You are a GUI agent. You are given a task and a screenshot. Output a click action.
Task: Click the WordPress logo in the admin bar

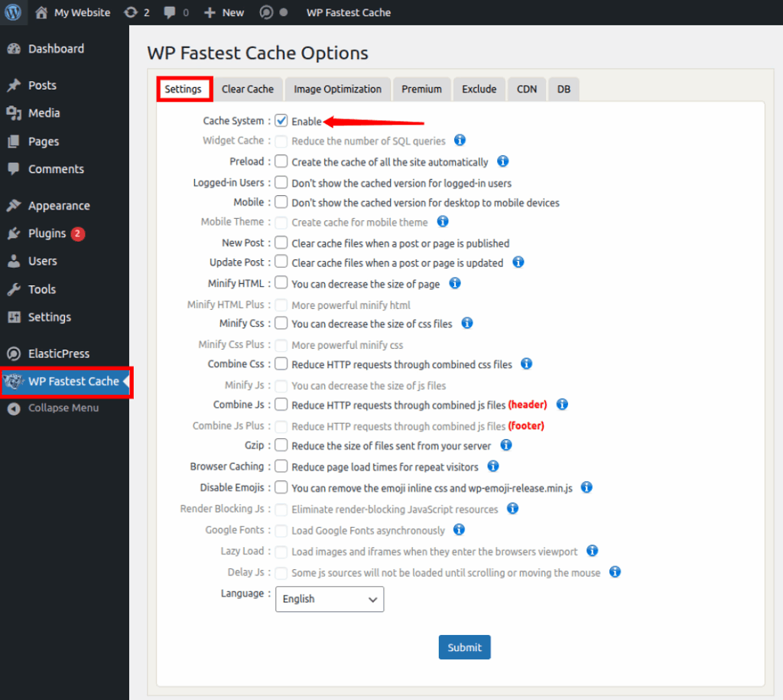tap(12, 12)
